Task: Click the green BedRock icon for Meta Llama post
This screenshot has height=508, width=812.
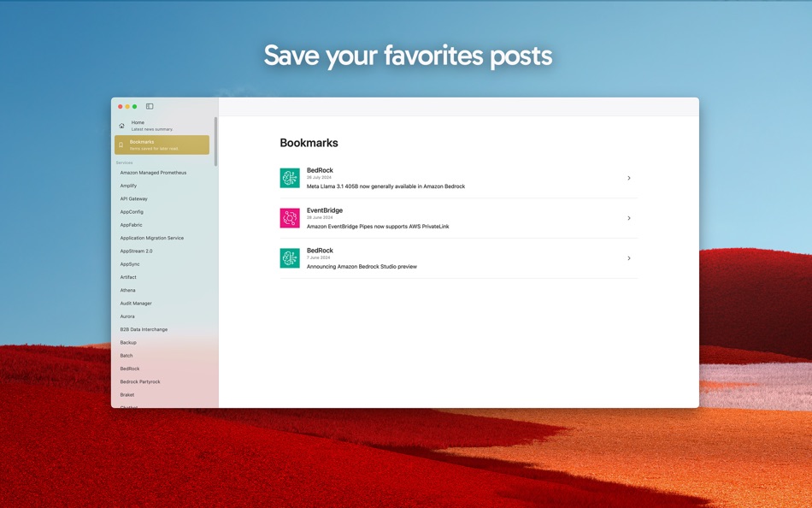Action: point(290,178)
